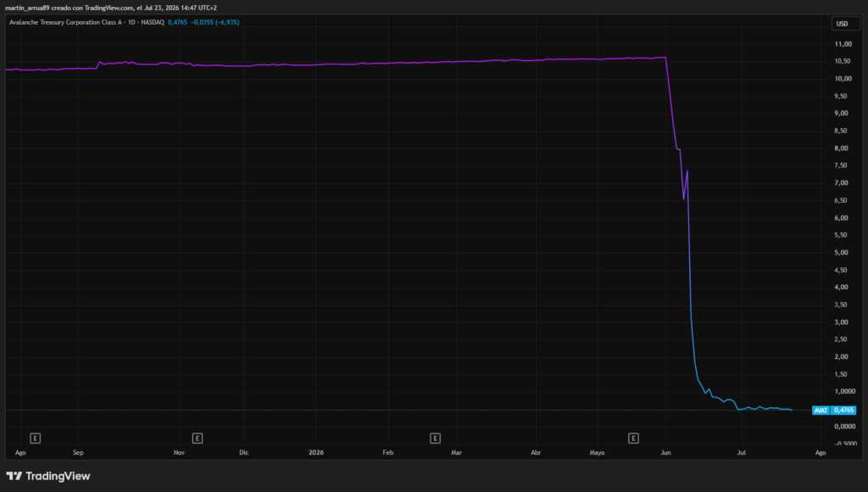Image resolution: width=868 pixels, height=492 pixels.
Task: Click the TradingView logo
Action: [48, 476]
